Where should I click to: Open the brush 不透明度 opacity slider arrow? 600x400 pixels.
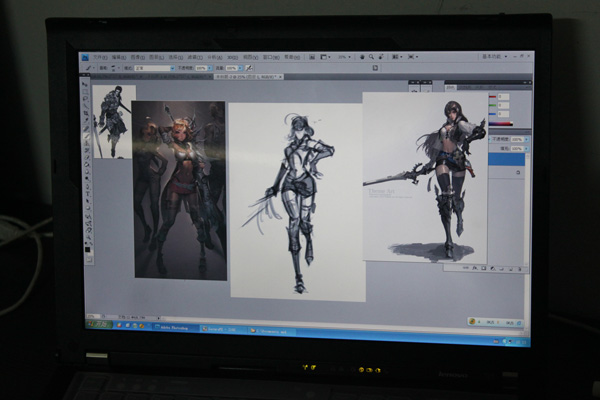coord(210,68)
